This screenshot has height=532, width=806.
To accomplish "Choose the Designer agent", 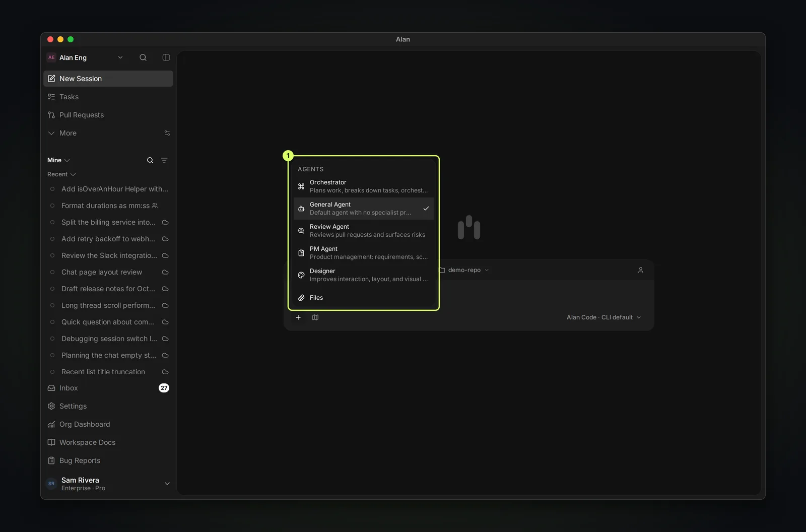I will [x=364, y=275].
